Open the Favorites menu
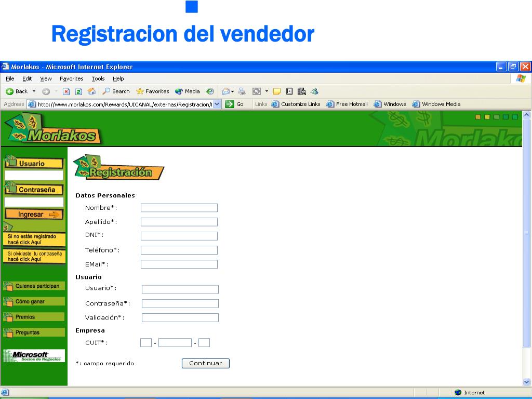The height and width of the screenshot is (399, 532). [71, 79]
